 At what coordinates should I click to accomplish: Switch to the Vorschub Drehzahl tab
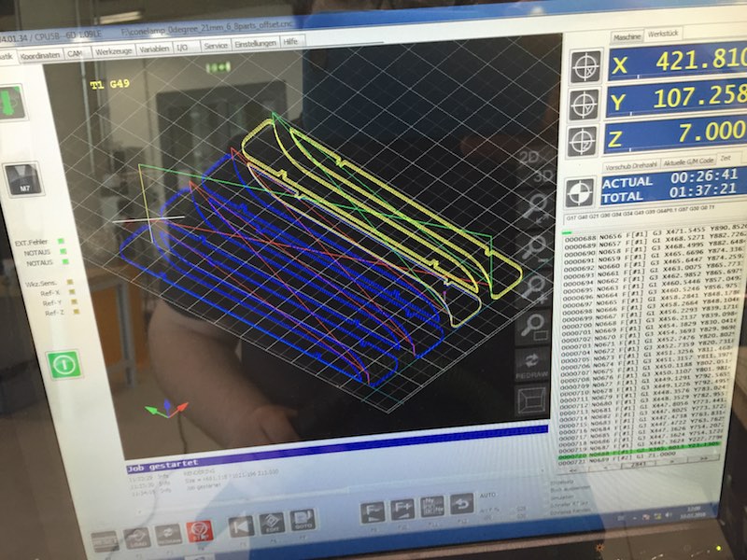(631, 166)
